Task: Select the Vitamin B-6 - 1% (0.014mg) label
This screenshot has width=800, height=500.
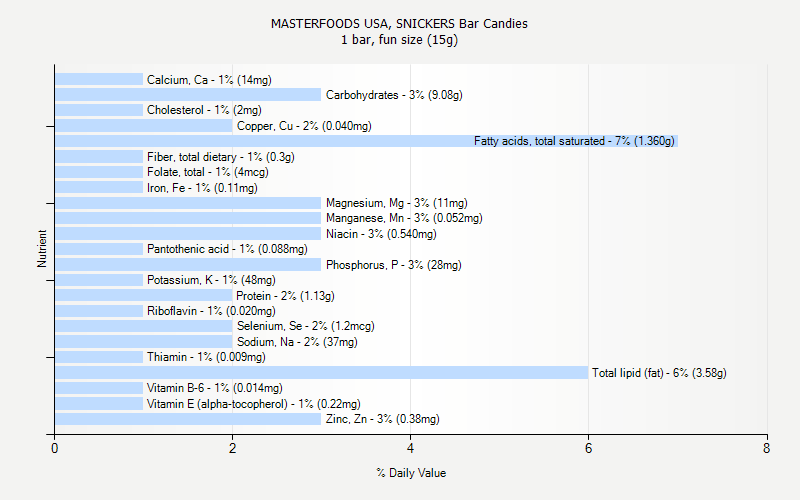Action: 215,388
